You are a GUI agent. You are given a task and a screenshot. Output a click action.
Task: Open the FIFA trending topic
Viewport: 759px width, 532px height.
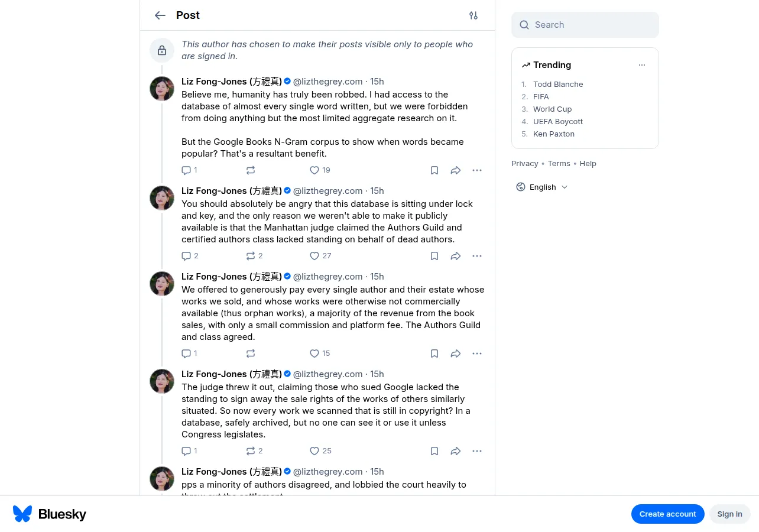pyautogui.click(x=541, y=96)
